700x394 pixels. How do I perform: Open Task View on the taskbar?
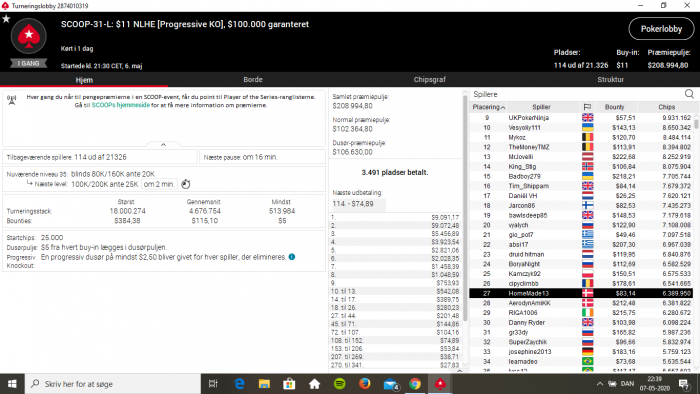(x=213, y=384)
